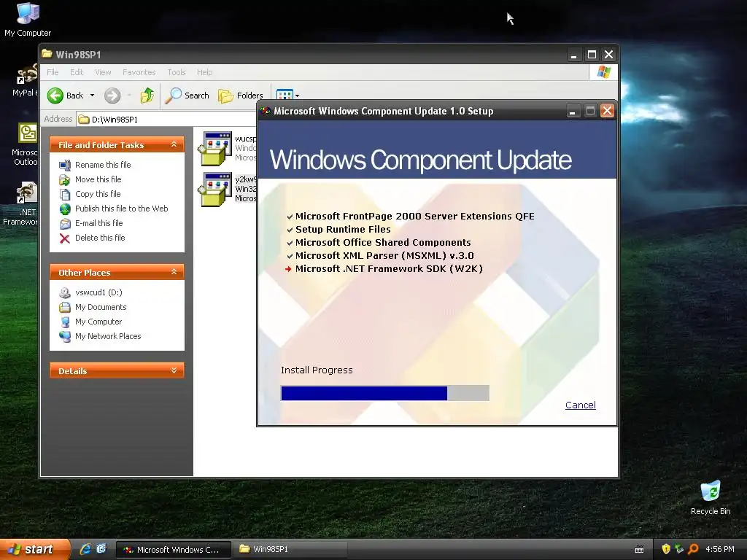Click the on-screen keyboard tray icon
Image resolution: width=747 pixels, height=560 pixels.
[639, 550]
